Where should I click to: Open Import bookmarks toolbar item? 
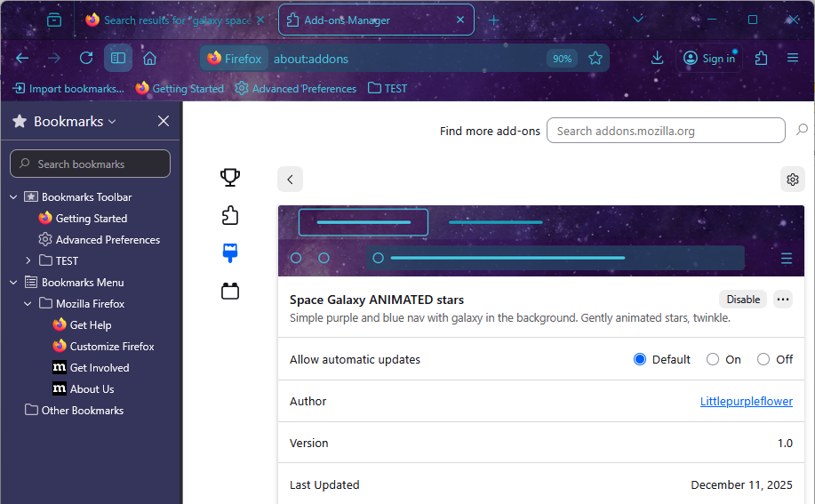click(68, 89)
